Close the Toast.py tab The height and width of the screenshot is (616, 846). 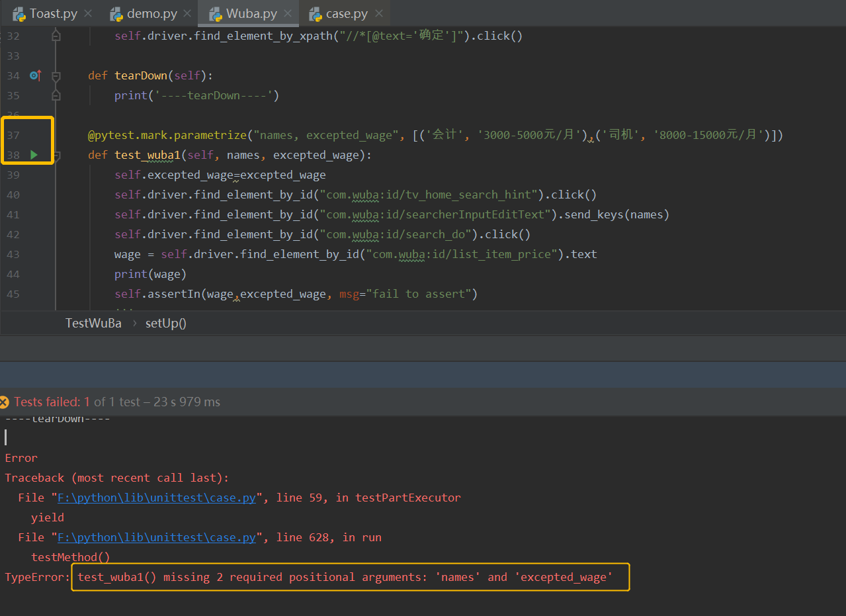point(87,13)
